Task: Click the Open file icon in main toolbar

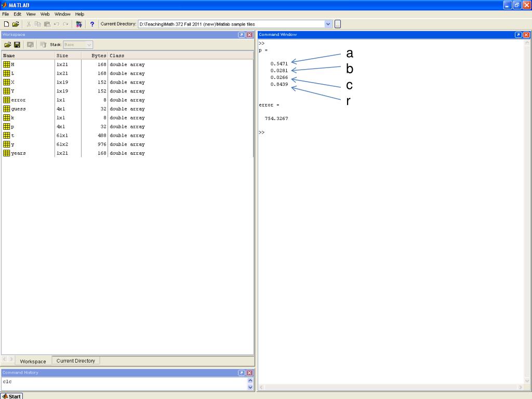Action: (x=16, y=24)
